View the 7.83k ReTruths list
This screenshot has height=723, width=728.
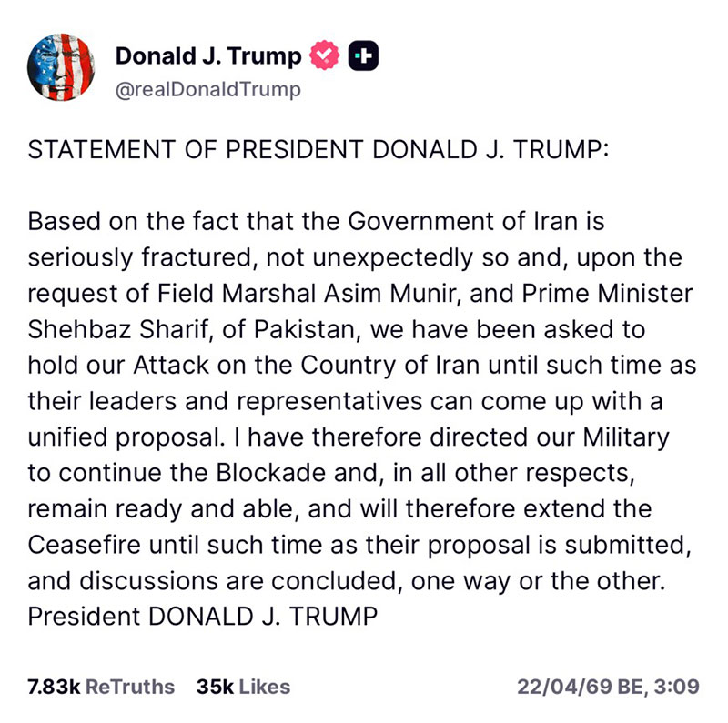(101, 686)
